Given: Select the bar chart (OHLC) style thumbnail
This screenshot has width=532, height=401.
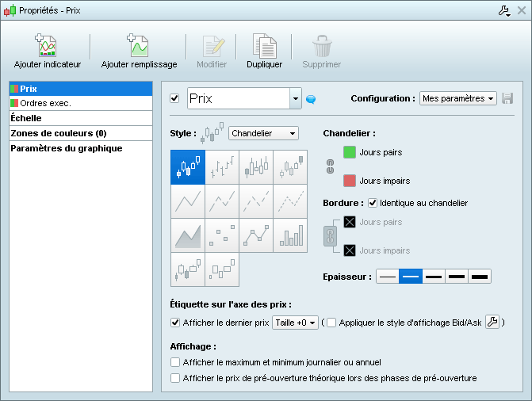Looking at the screenshot, I should (222, 167).
